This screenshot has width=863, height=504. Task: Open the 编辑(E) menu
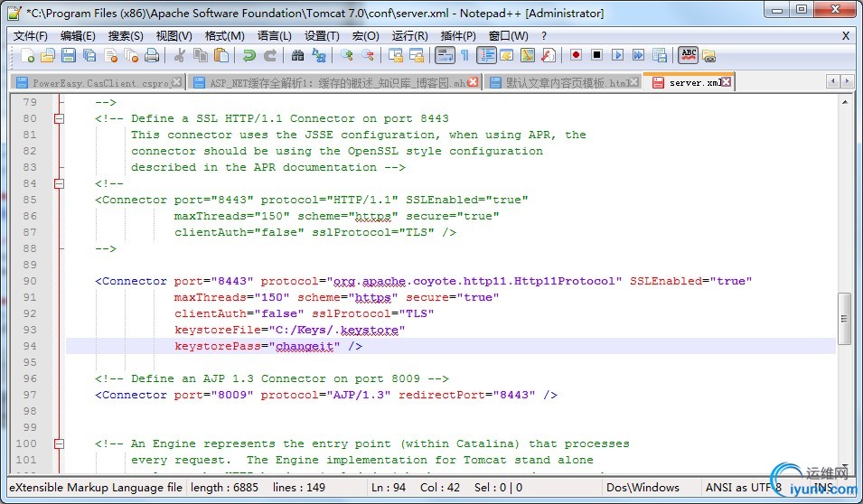(78, 36)
